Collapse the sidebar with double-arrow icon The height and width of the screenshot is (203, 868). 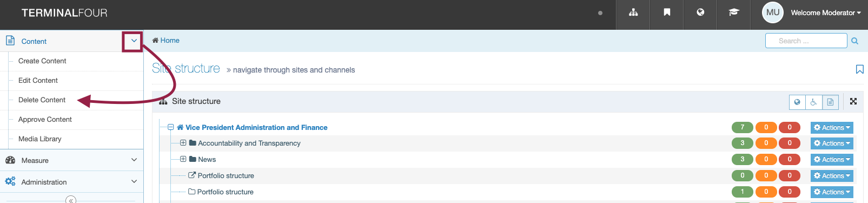pyautogui.click(x=71, y=200)
